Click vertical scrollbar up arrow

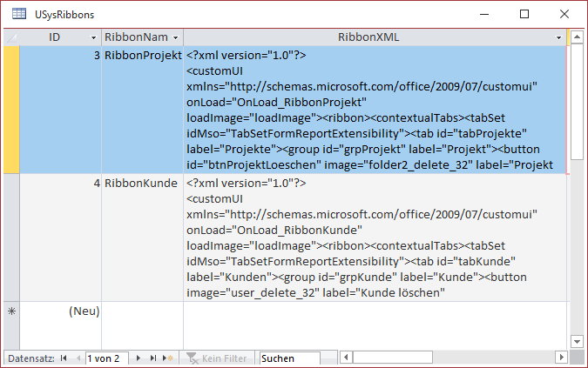pos(577,37)
